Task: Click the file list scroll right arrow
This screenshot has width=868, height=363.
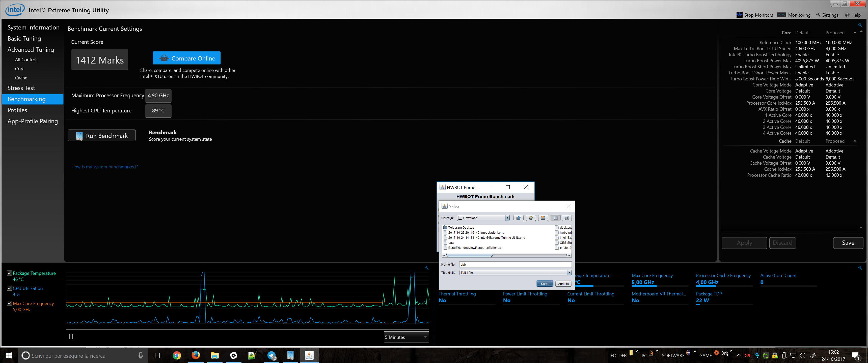Action: [x=569, y=255]
